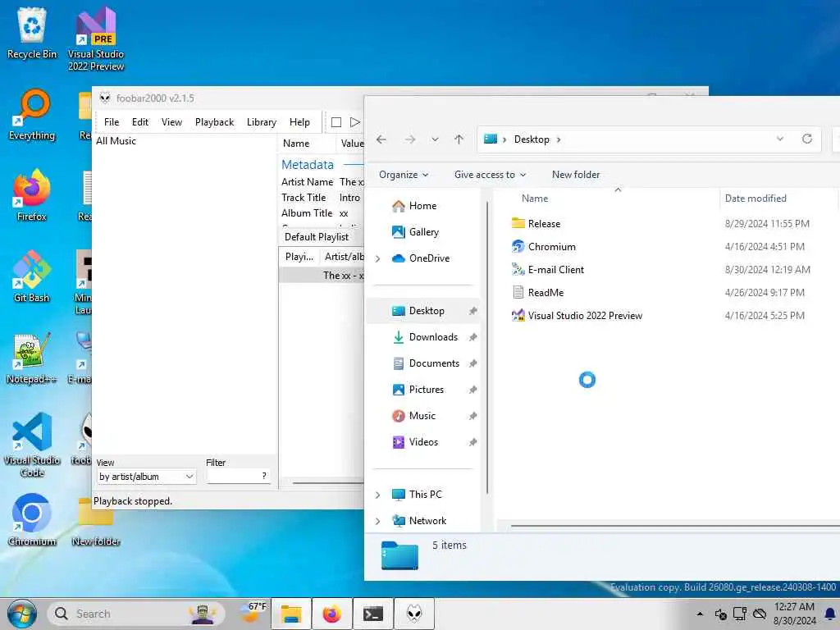Open the terminal taskbar icon
840x630 pixels.
[373, 614]
